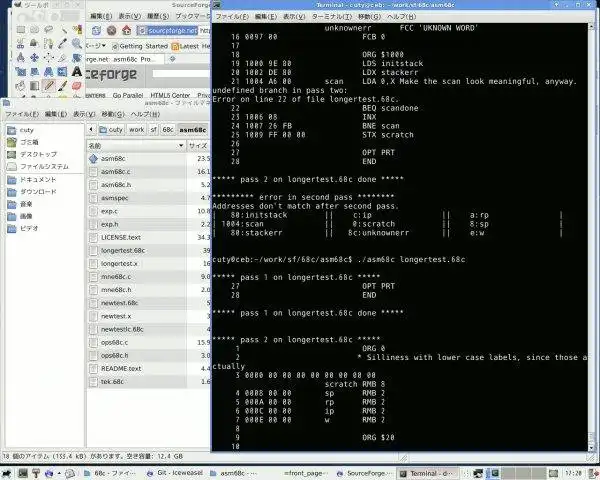Select the Measure compass tool

(x=21, y=57)
